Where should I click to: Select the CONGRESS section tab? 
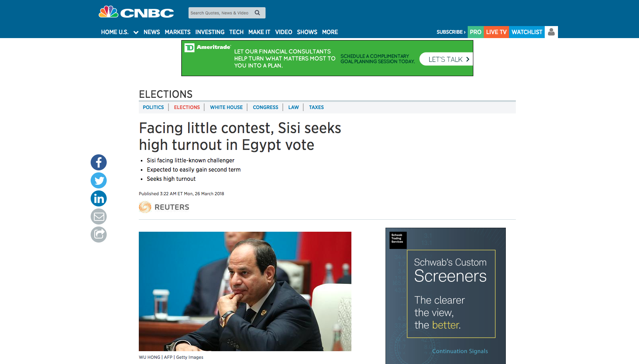pyautogui.click(x=265, y=107)
